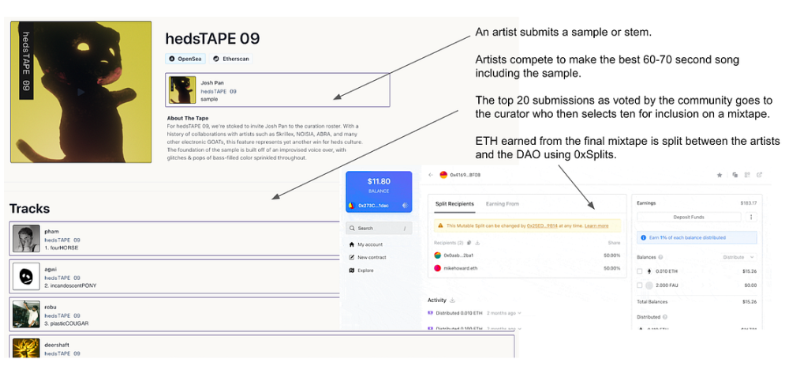Screen dimensions: 802x366
Task: Click the Deposit Funds button
Action: coord(688,217)
